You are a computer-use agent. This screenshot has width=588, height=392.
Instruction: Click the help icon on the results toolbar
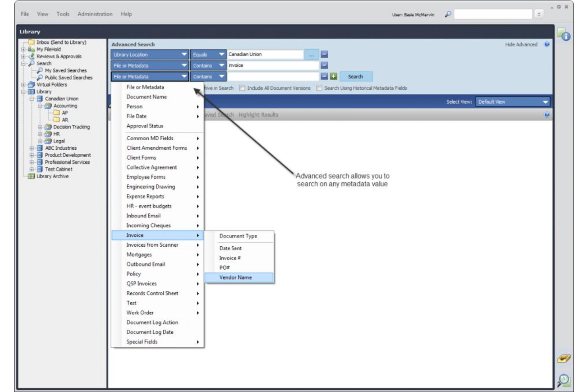point(547,115)
